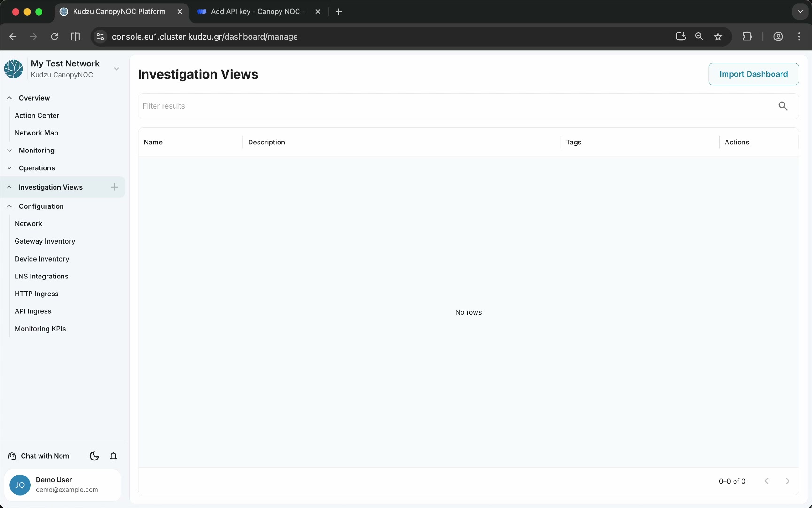View site information icon in address bar
The image size is (812, 508).
coord(100,37)
